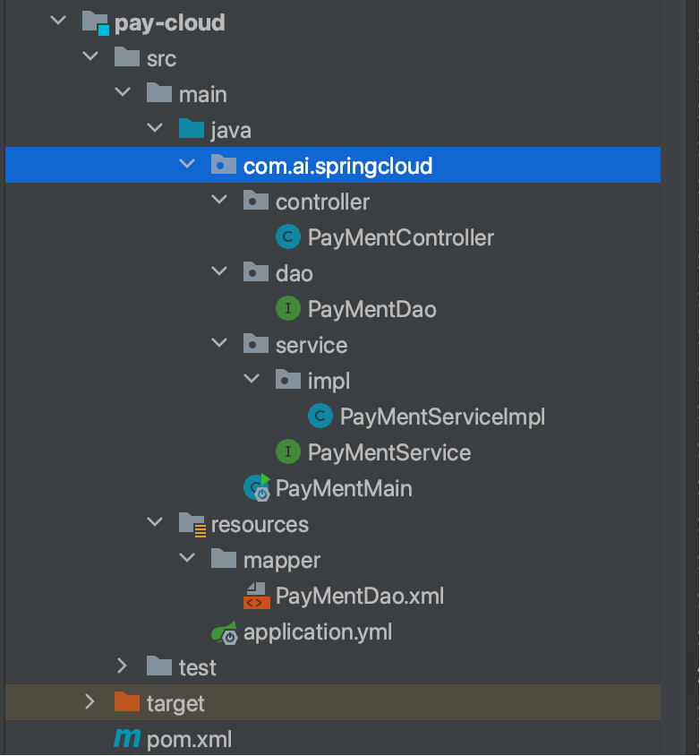This screenshot has height=756, width=700.
Task: Collapse the mapper folder
Action: pyautogui.click(x=187, y=558)
